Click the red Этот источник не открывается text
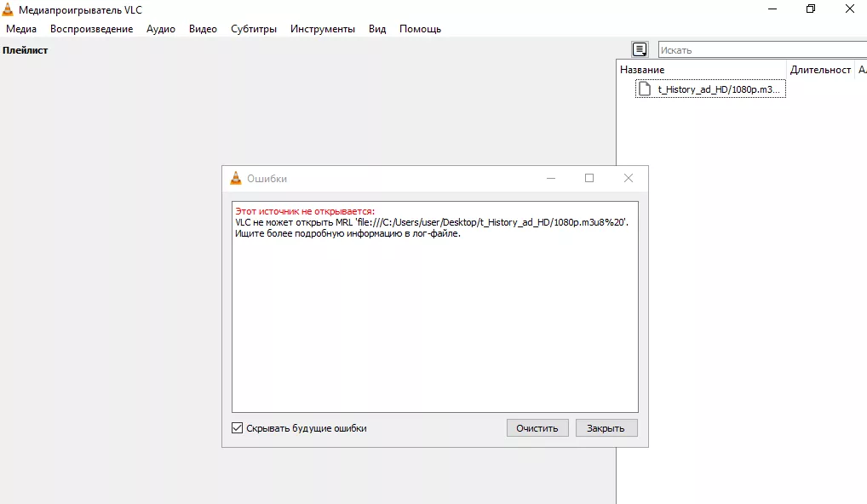This screenshot has width=867, height=504. tap(305, 211)
